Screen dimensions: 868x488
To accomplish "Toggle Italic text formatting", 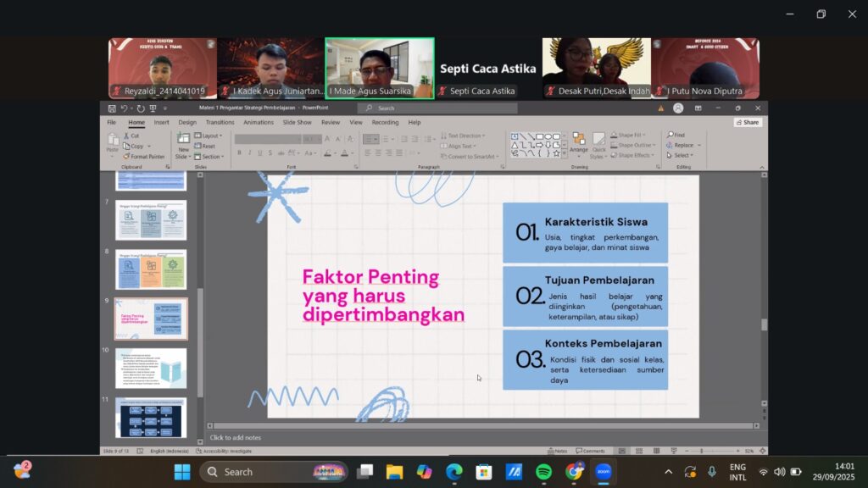I will (x=249, y=153).
